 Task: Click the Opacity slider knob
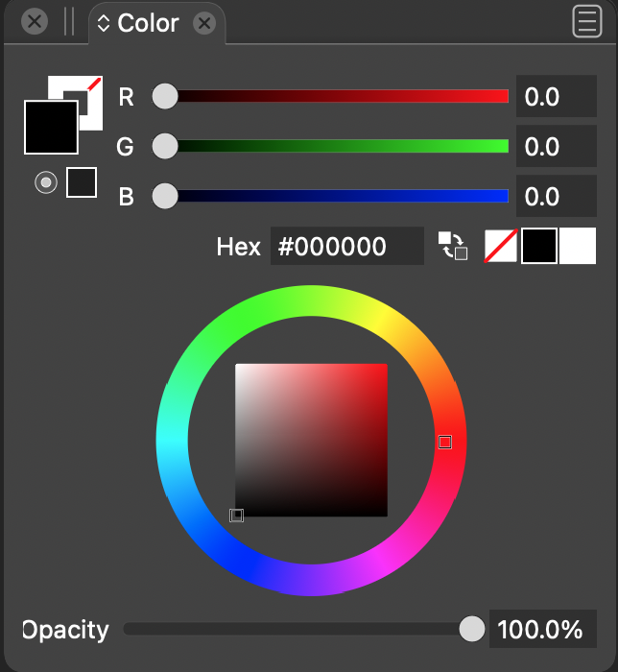(472, 629)
